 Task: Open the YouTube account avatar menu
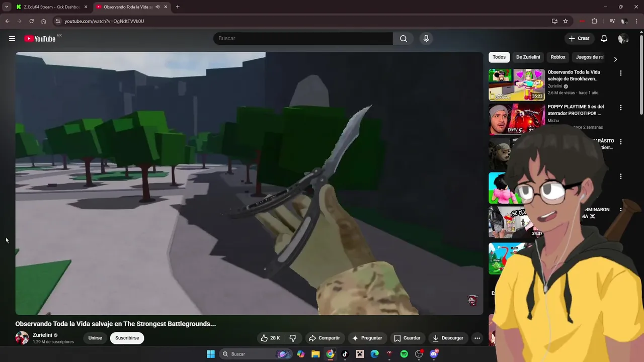(623, 39)
